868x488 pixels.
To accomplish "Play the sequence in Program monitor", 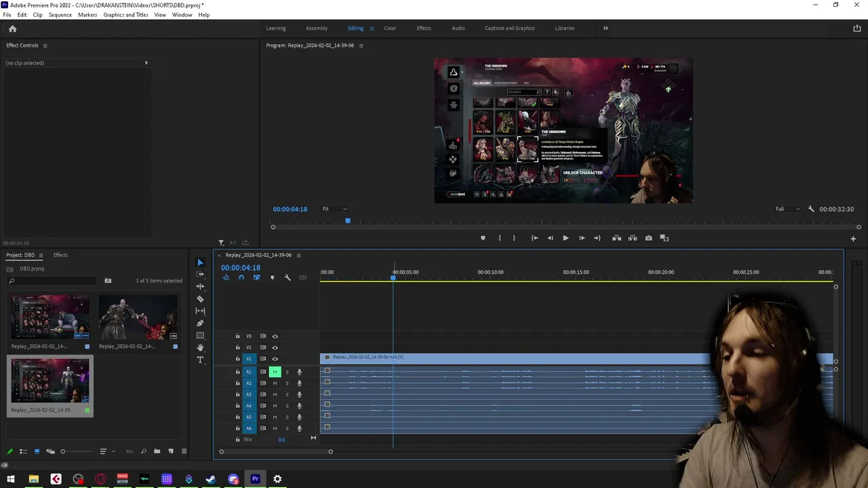I will [566, 238].
